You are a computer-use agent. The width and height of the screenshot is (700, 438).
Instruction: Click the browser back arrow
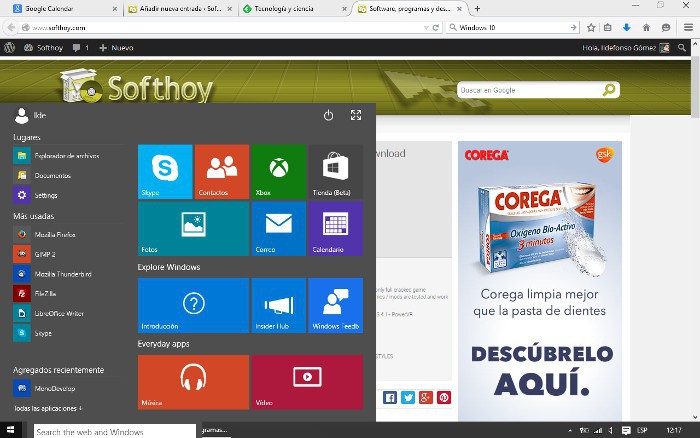tap(11, 28)
